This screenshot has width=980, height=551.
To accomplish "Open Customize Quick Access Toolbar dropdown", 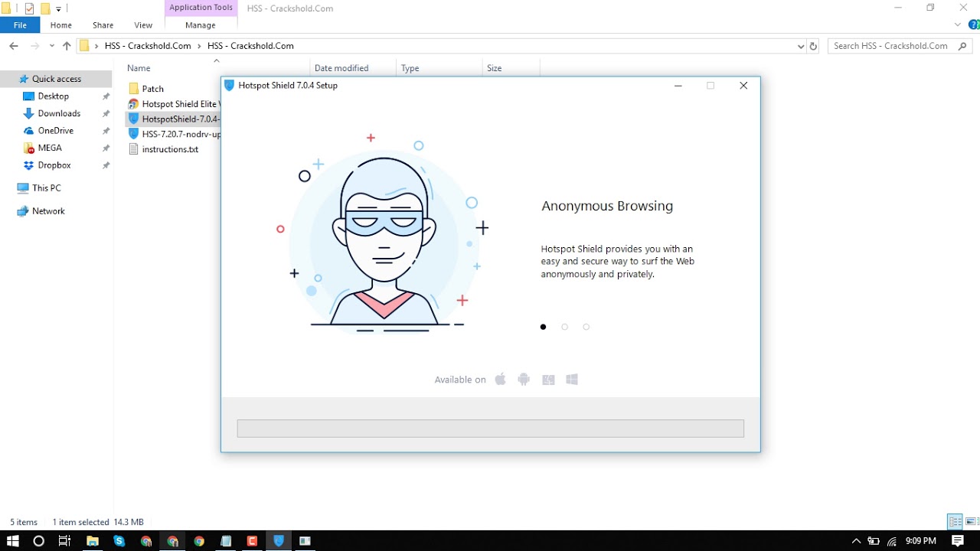I will 59,9.
